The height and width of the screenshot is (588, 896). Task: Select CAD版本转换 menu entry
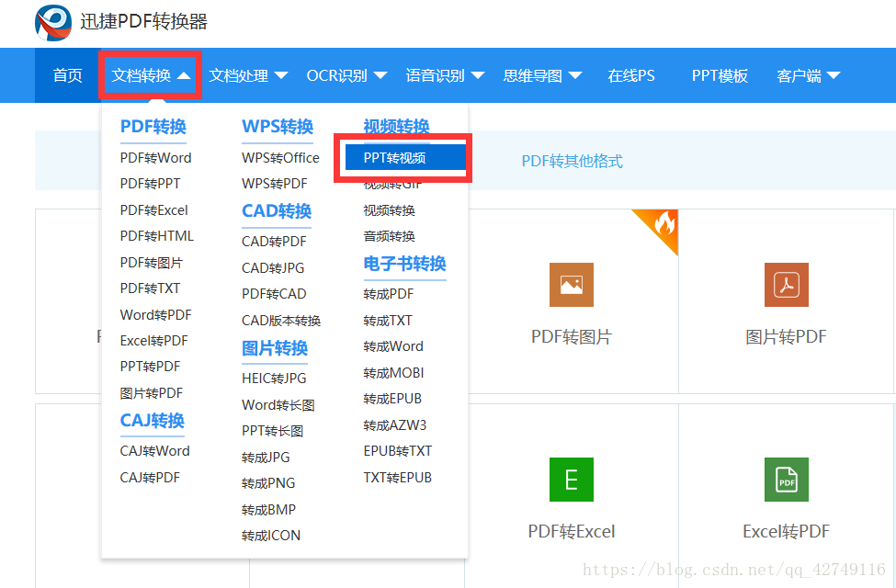coord(281,320)
